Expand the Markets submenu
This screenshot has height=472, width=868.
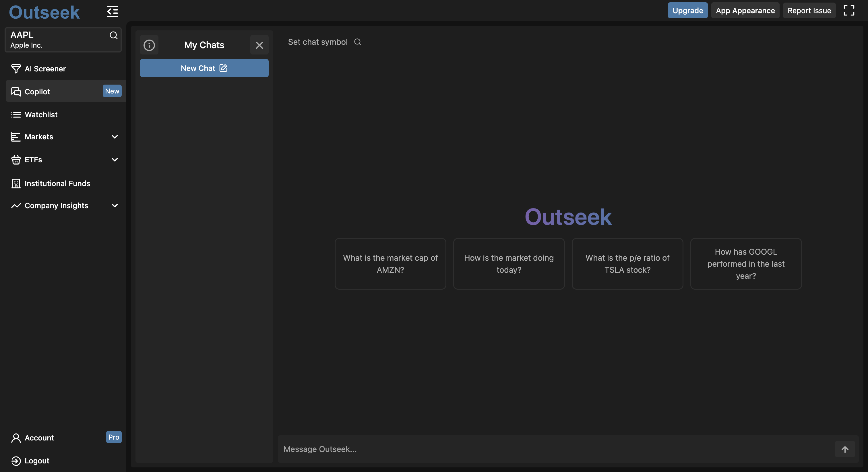click(115, 137)
